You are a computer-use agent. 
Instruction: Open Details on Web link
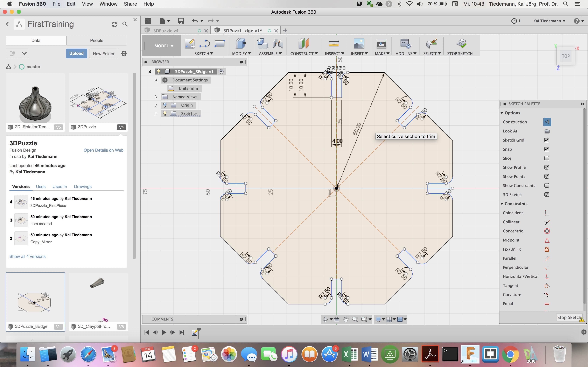coord(103,150)
